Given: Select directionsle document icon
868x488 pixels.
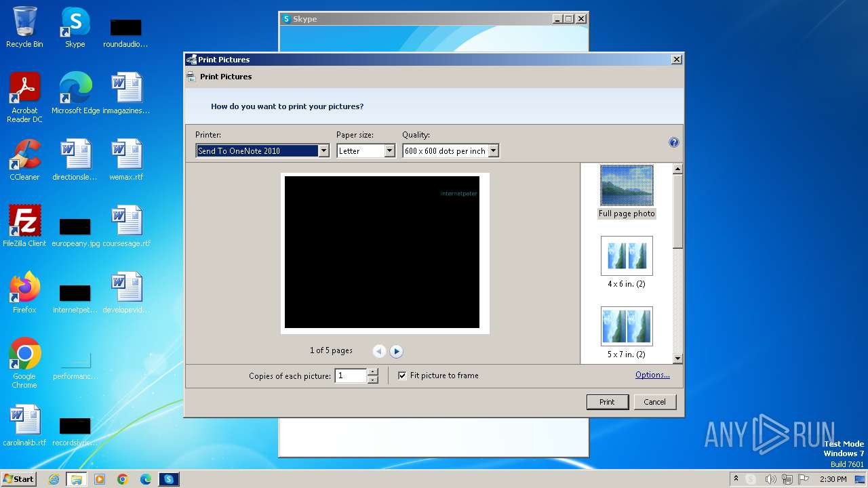Looking at the screenshot, I should tap(75, 160).
